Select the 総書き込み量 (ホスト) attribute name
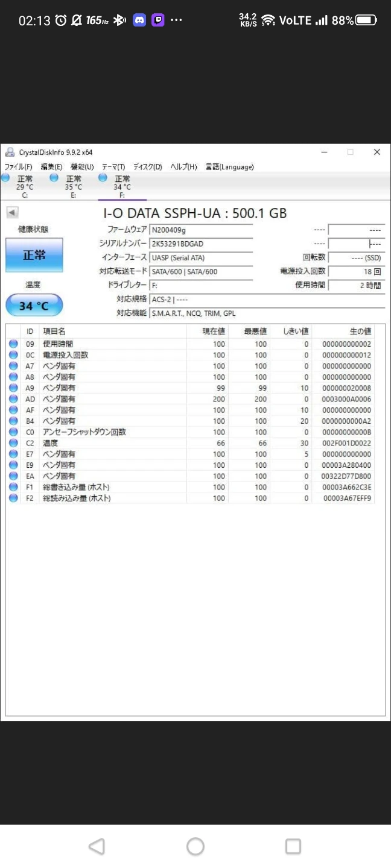 click(76, 487)
